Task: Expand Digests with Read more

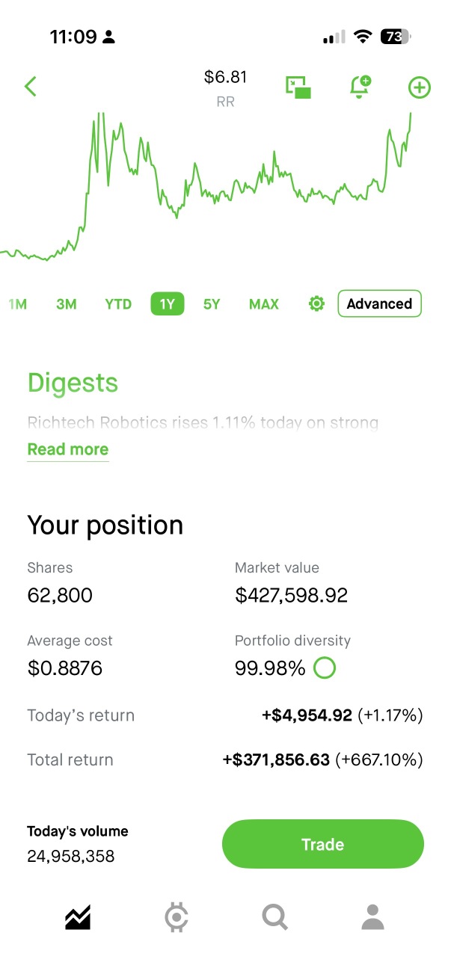Action: 68,449
